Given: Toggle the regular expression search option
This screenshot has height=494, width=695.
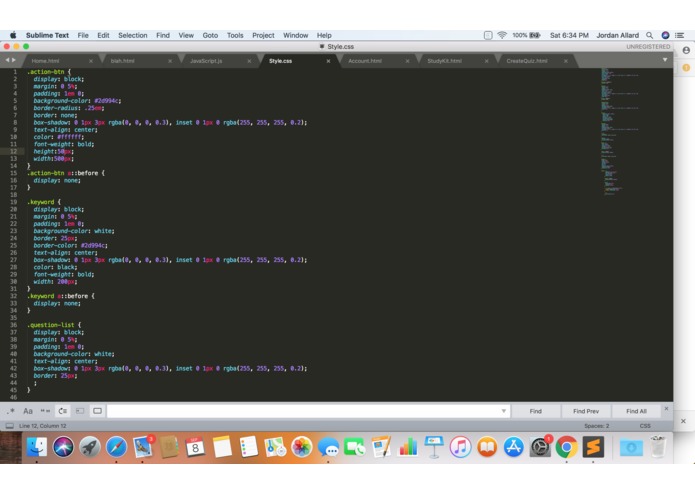Looking at the screenshot, I should coord(11,411).
